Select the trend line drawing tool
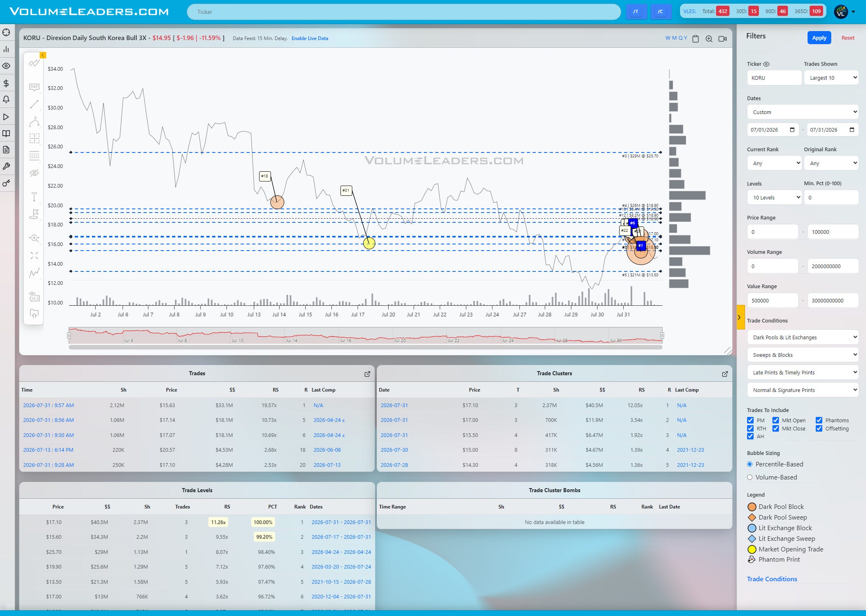This screenshot has width=866, height=616. pos(34,104)
